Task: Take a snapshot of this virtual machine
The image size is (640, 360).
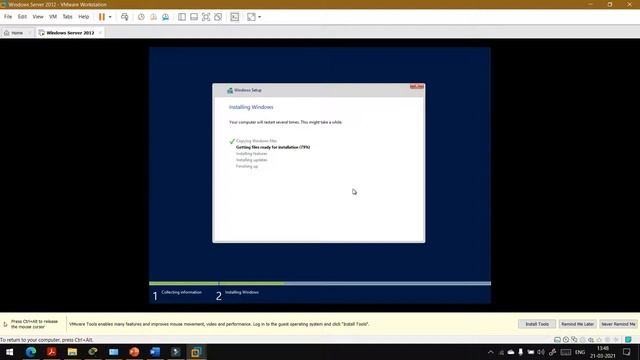Action: (x=141, y=17)
